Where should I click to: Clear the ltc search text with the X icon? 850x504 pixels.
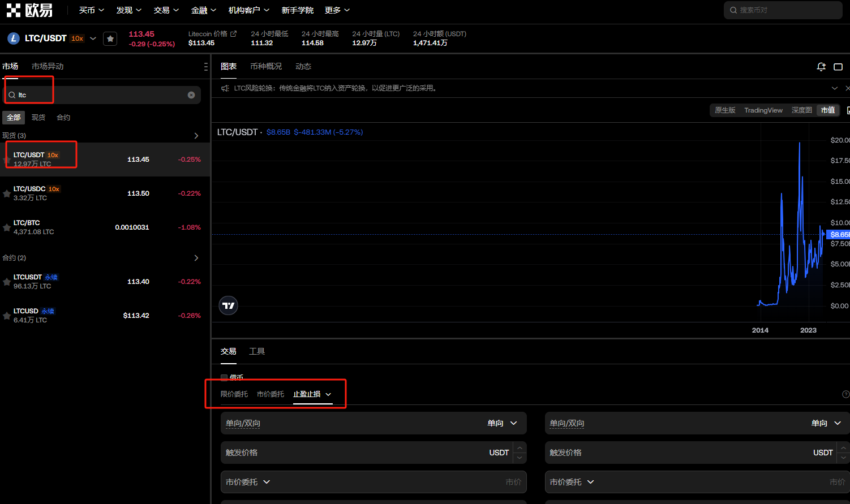tap(191, 95)
